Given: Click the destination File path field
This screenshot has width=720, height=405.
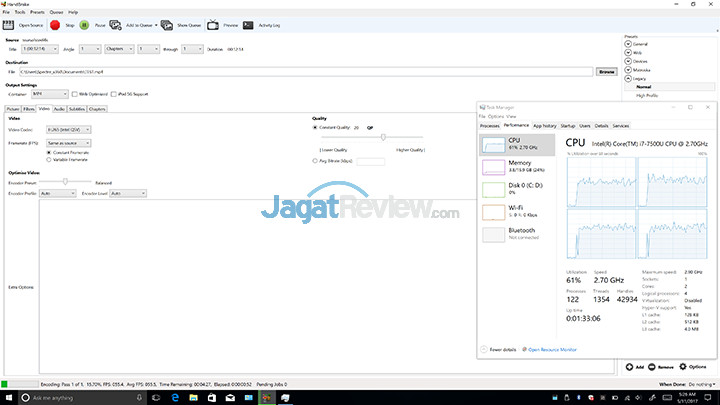Looking at the screenshot, I should click(306, 72).
